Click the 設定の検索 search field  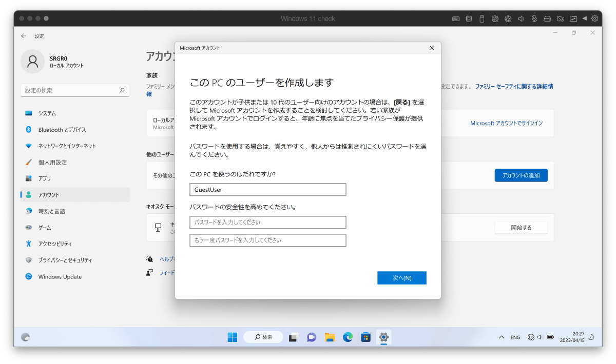coord(75,90)
